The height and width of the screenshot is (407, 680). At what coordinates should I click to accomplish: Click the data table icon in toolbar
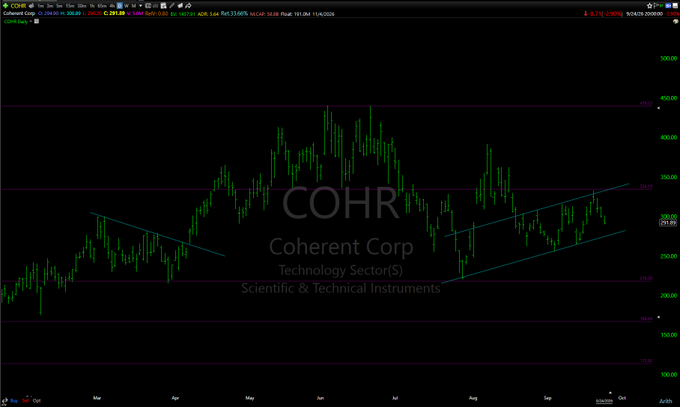[163, 6]
